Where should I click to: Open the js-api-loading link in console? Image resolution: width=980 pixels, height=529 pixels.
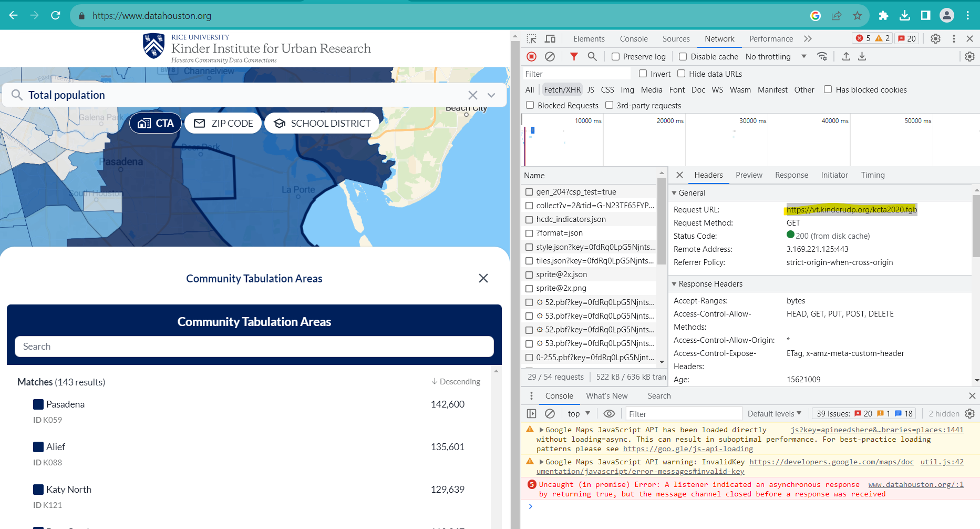pyautogui.click(x=687, y=449)
